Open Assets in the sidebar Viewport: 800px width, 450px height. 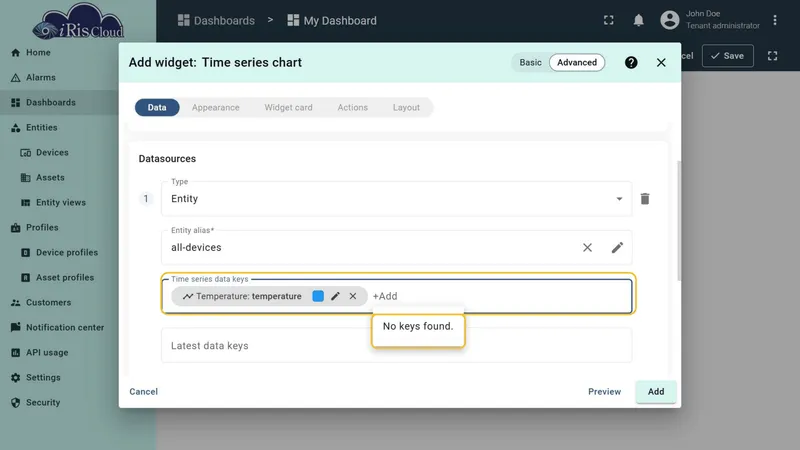50,178
